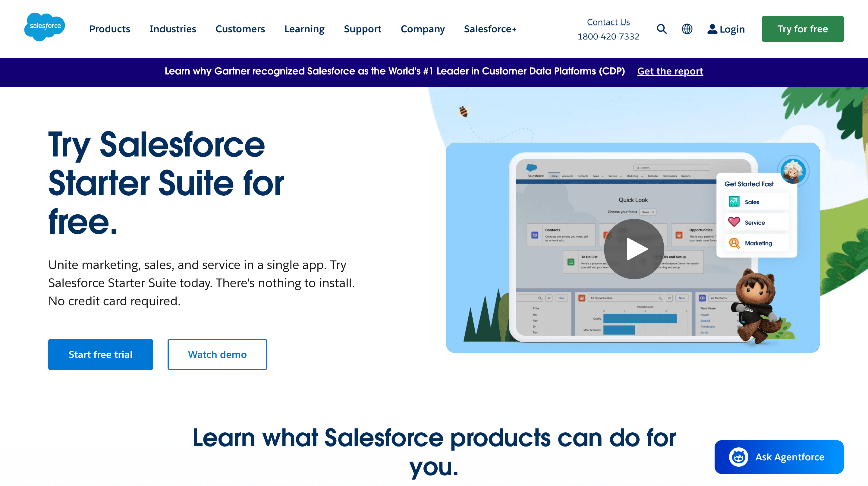The height and width of the screenshot is (486, 868).
Task: Open the Salesforce+ menu item
Action: [490, 29]
